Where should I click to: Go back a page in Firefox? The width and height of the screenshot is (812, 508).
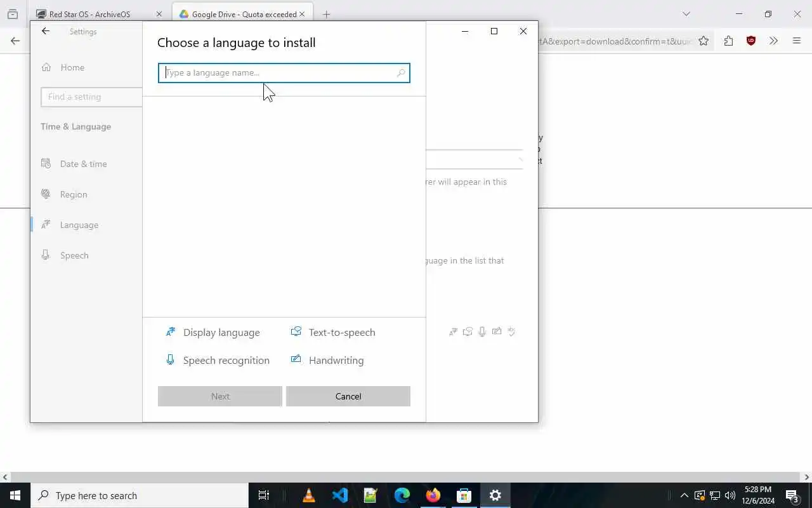point(15,41)
